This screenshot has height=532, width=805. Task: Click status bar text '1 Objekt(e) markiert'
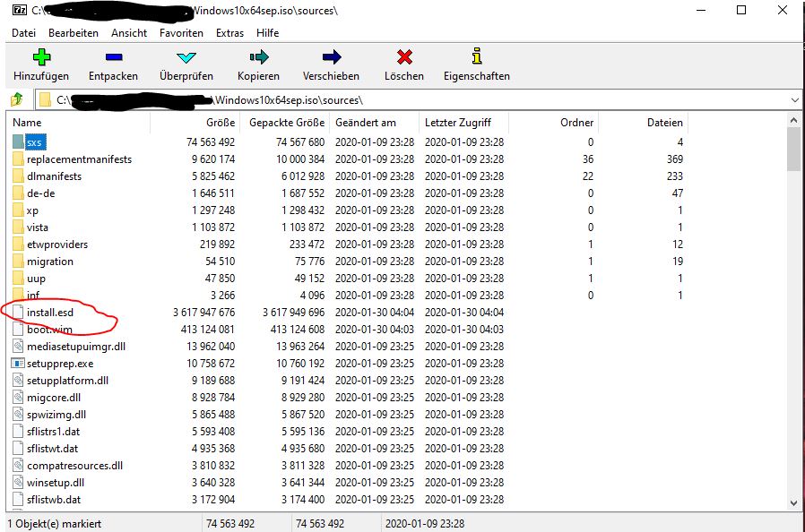(x=55, y=524)
